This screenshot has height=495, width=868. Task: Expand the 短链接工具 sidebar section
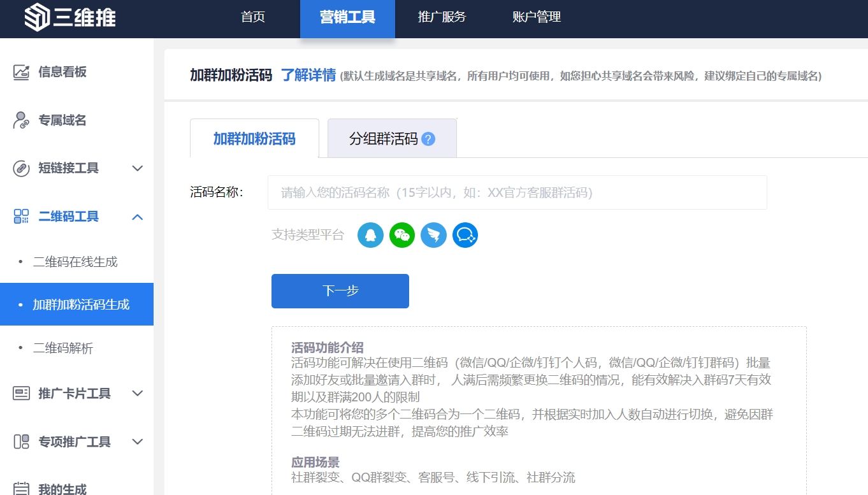click(x=76, y=168)
